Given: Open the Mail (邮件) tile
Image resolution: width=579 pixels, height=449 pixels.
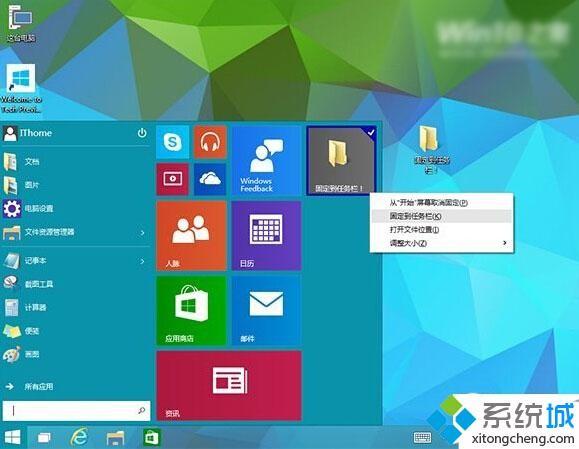Looking at the screenshot, I should [266, 311].
